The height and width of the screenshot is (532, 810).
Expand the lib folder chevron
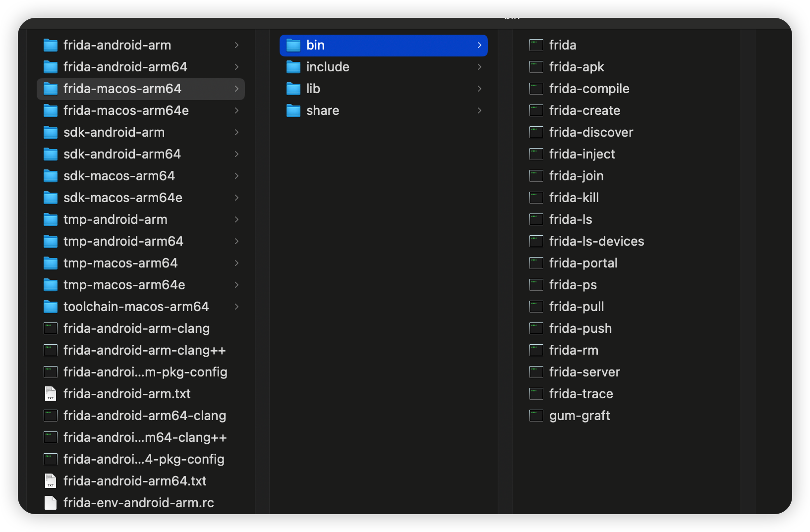click(479, 89)
